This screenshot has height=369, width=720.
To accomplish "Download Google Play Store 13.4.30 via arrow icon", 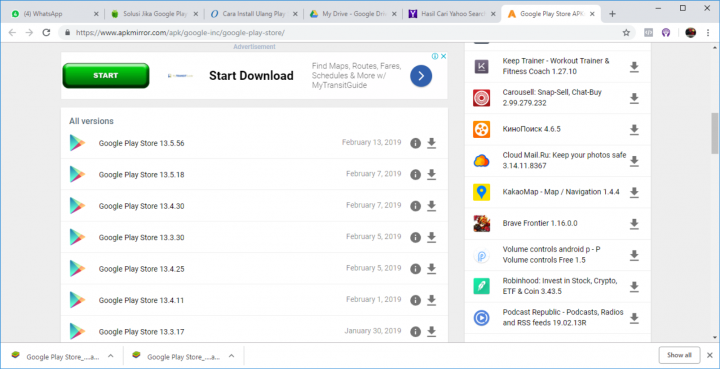I will click(431, 206).
